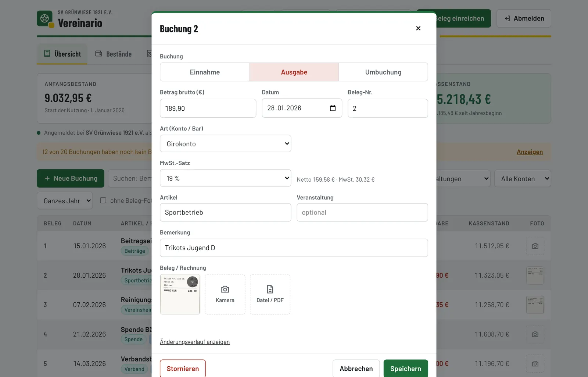Add photo for booking row 5
The image size is (588, 377).
pos(535,364)
